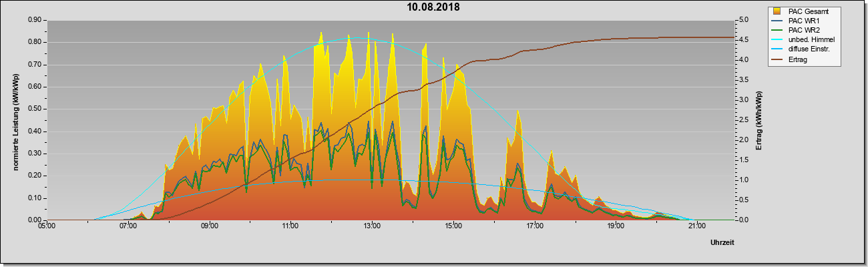The height and width of the screenshot is (267, 868).
Task: Click the 17:00 time axis label
Action: pos(534,226)
